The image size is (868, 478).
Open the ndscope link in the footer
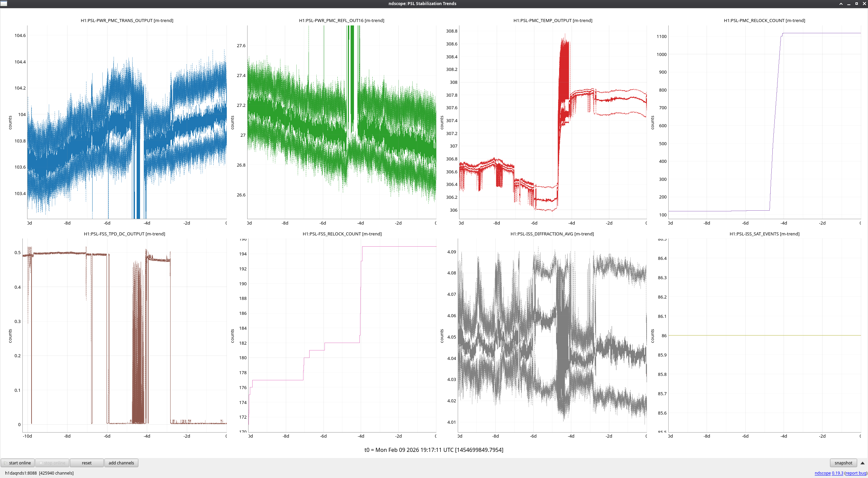822,473
